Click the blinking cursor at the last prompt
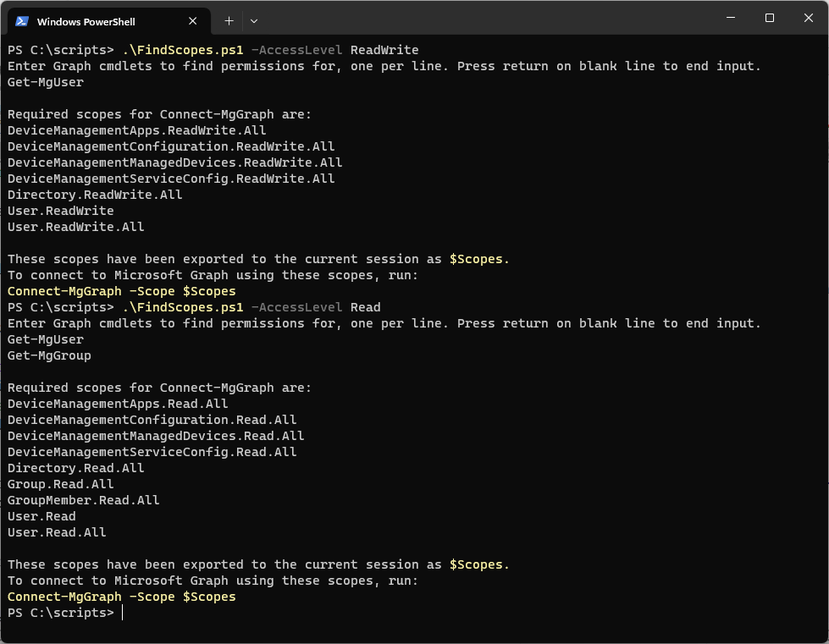 (x=123, y=613)
